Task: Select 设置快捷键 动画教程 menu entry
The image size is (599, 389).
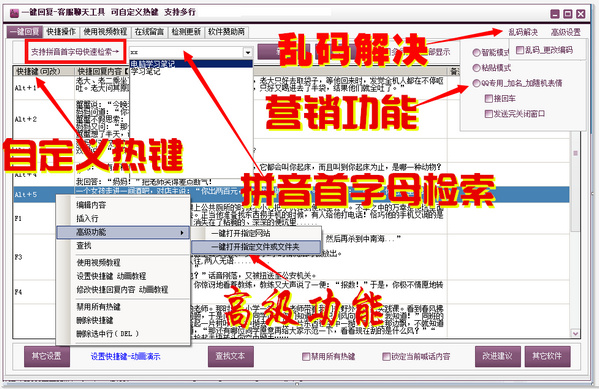Action: pyautogui.click(x=123, y=276)
